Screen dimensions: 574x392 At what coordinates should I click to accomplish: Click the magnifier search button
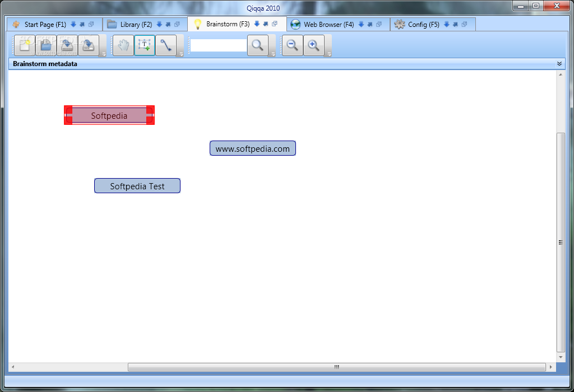pyautogui.click(x=258, y=45)
